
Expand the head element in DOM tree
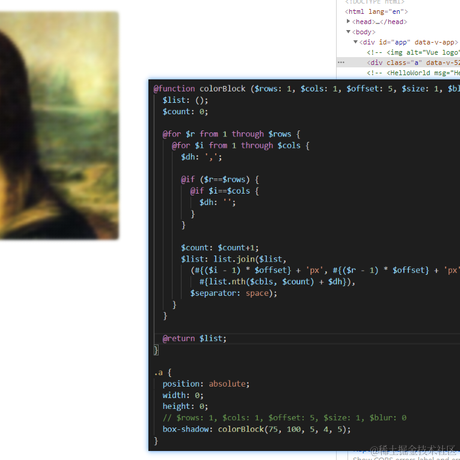click(x=348, y=21)
